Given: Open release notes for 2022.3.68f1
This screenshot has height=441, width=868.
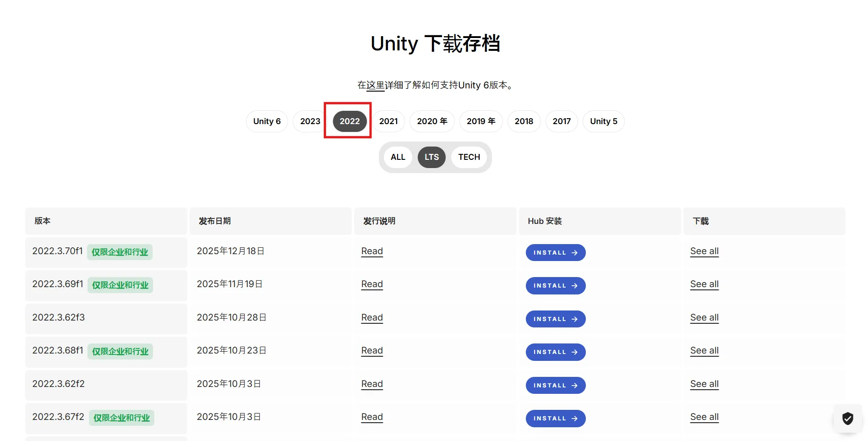Looking at the screenshot, I should click(371, 351).
